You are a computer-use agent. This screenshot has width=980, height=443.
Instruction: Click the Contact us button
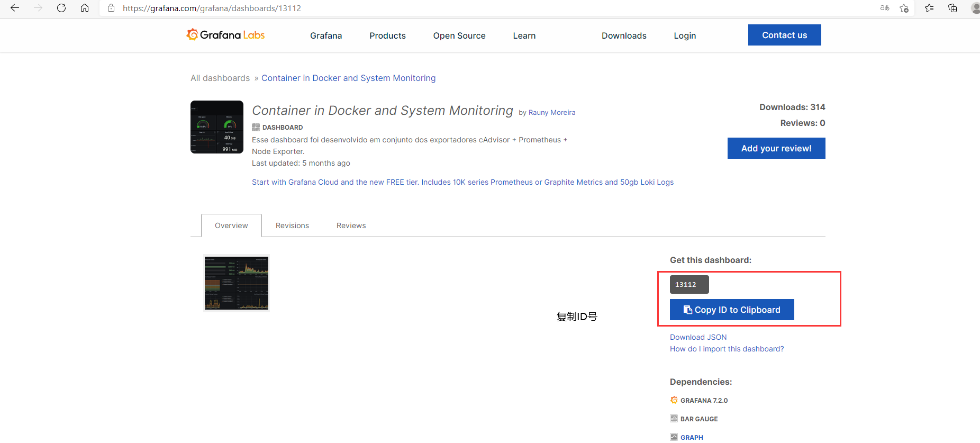[x=785, y=35]
